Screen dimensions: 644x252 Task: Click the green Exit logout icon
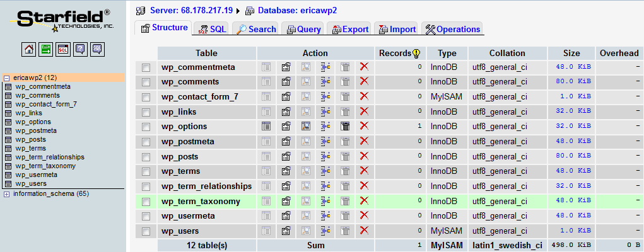pos(46,49)
